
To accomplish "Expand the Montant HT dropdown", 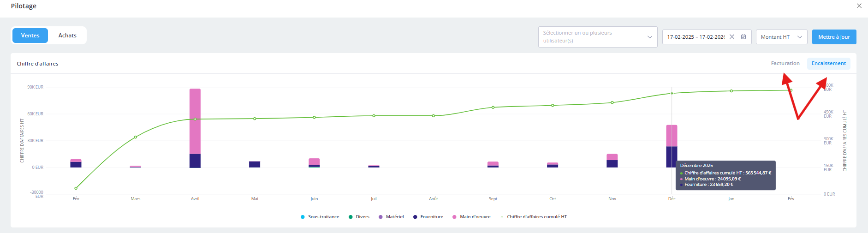I will click(x=781, y=37).
